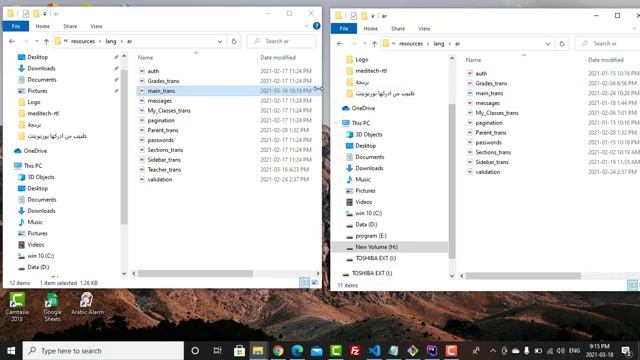Select Parent_trans file in right window
The height and width of the screenshot is (360, 640).
tap(491, 133)
